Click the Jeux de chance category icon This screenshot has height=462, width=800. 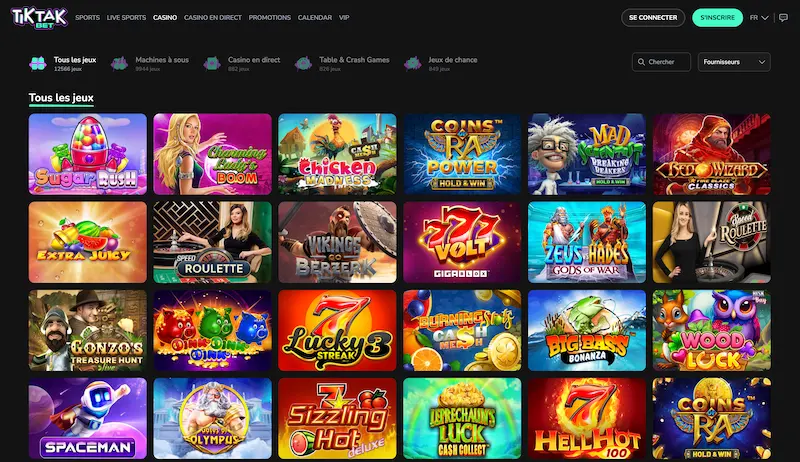point(412,63)
